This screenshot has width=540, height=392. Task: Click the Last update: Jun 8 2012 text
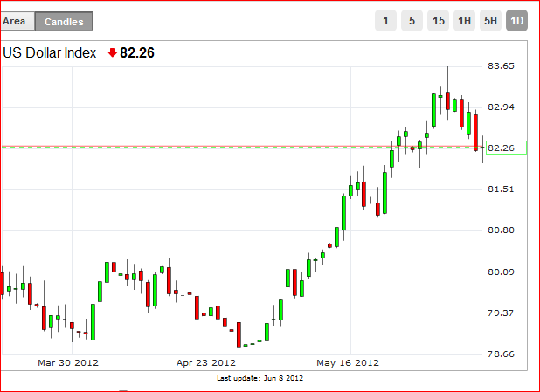260,378
